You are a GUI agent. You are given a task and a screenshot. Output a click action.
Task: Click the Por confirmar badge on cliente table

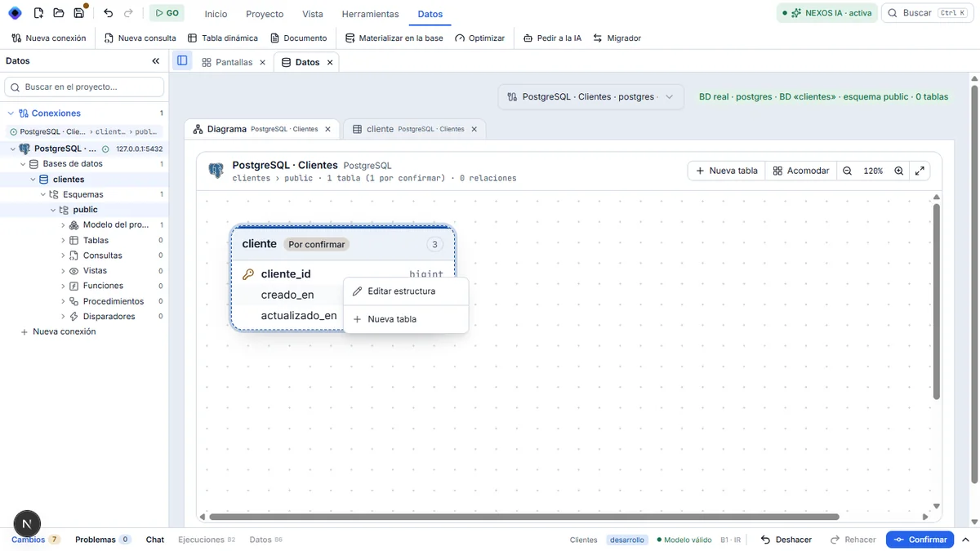(317, 244)
